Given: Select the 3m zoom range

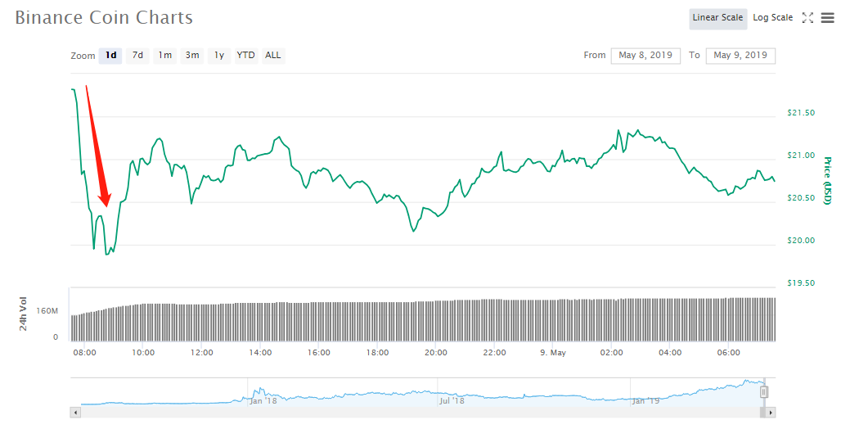Looking at the screenshot, I should [x=192, y=56].
